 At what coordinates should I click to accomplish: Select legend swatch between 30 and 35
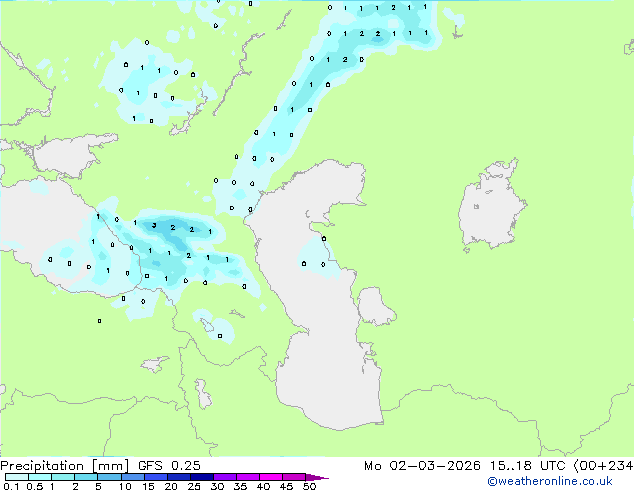225,477
